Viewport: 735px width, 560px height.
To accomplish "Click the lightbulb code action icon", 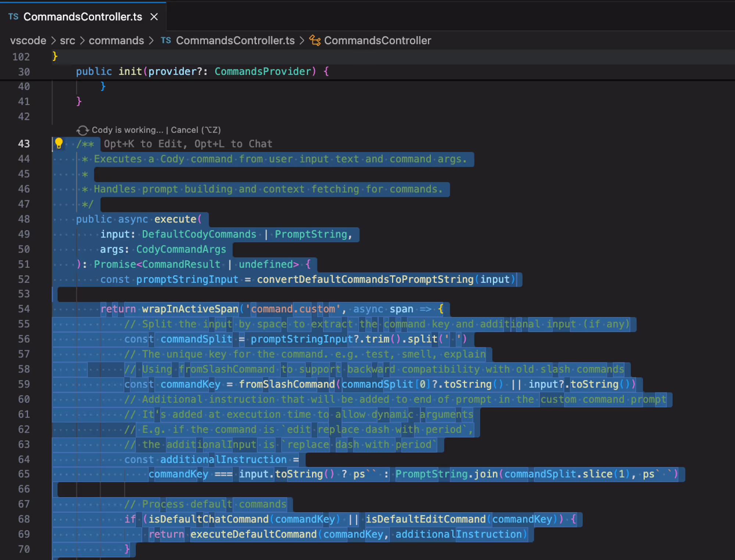I will tap(59, 143).
